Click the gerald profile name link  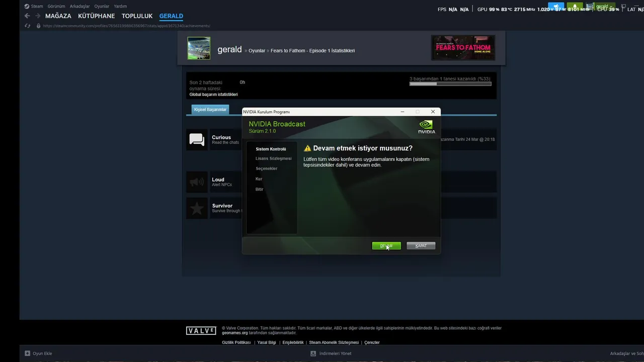(229, 49)
